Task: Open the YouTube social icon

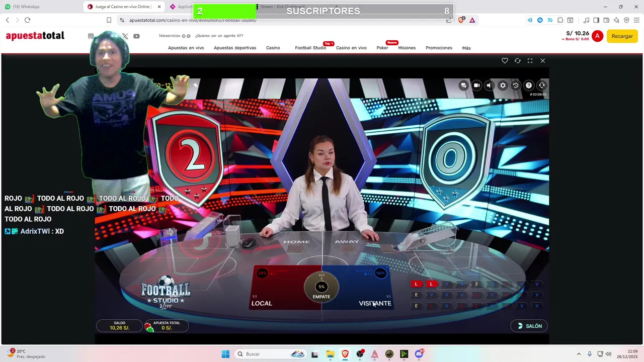Action: tap(136, 36)
